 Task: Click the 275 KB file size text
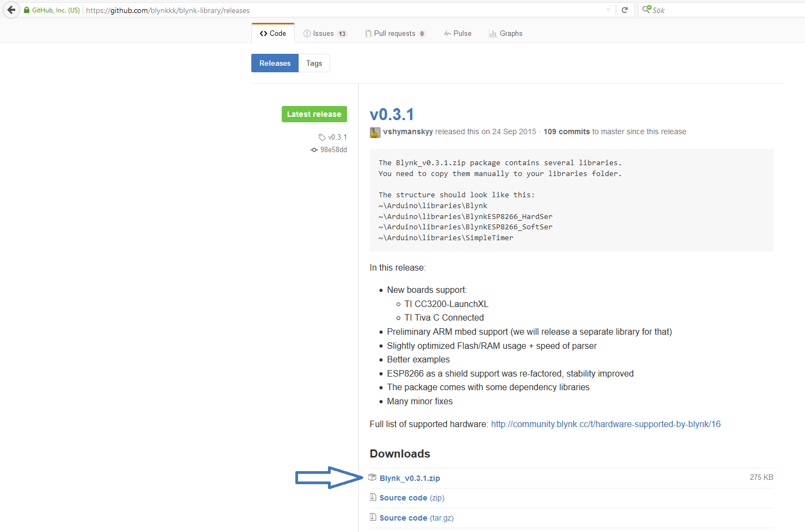(761, 477)
